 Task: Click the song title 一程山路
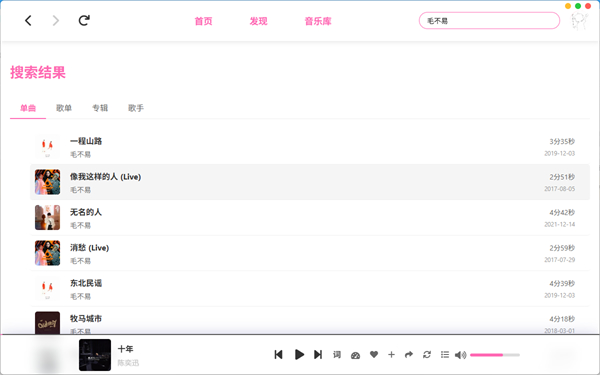[86, 141]
